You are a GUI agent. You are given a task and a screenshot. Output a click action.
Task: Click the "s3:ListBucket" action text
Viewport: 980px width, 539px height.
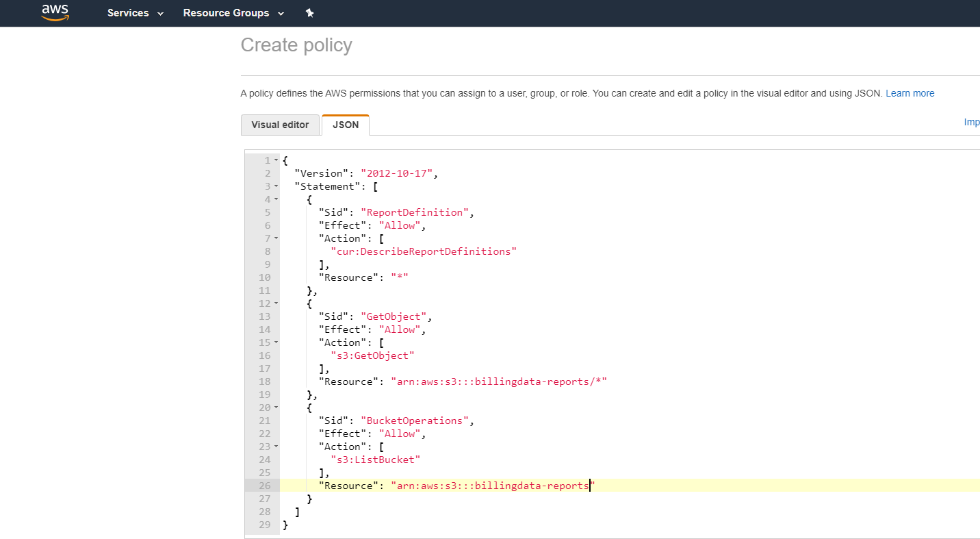click(x=376, y=460)
